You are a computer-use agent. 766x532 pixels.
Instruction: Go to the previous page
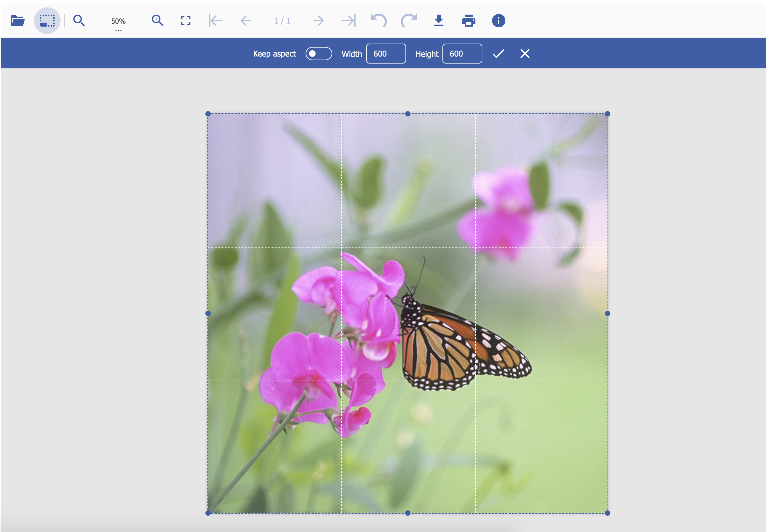pos(245,20)
